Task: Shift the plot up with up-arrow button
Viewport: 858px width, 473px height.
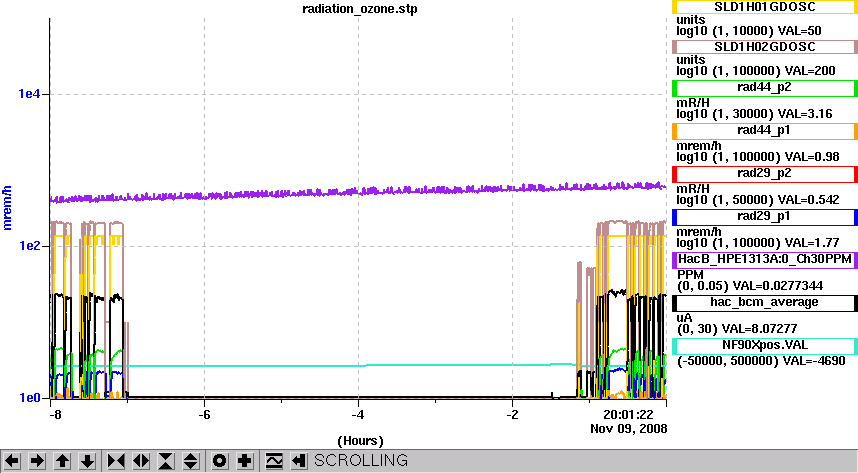Action: [62, 461]
